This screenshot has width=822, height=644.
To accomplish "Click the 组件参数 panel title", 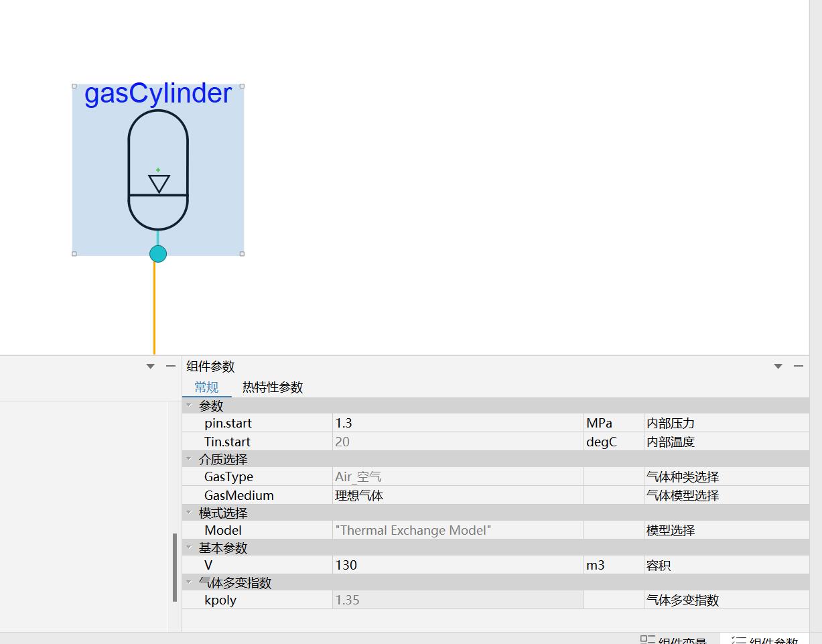I will click(210, 367).
